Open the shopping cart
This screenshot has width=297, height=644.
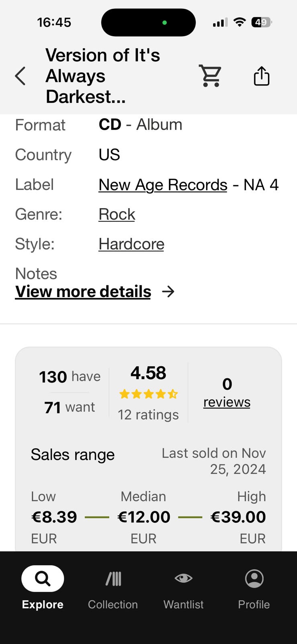(210, 76)
